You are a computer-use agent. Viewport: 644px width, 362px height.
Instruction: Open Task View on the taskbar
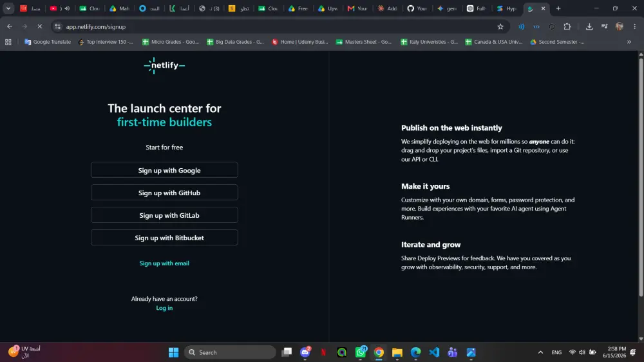[287, 352]
